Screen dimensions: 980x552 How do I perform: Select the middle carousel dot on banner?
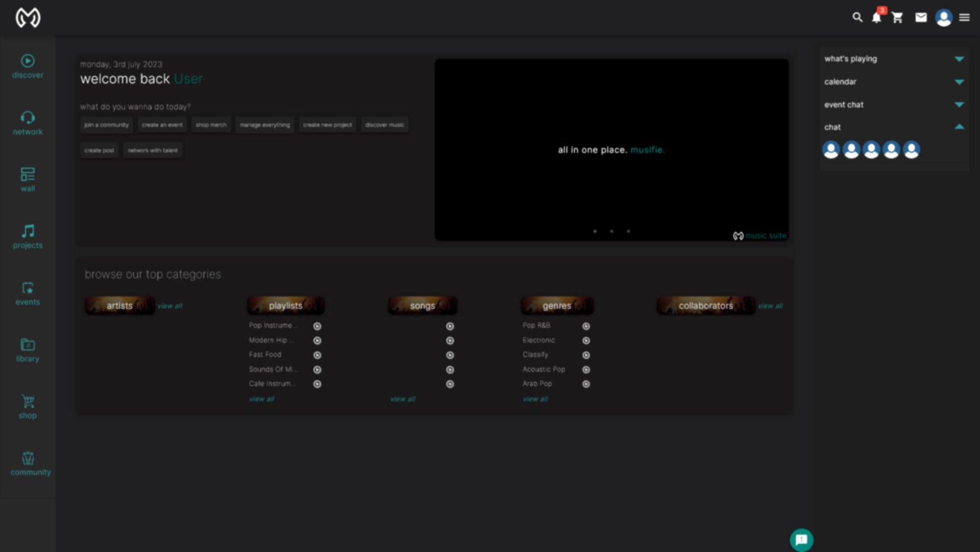pos(611,232)
